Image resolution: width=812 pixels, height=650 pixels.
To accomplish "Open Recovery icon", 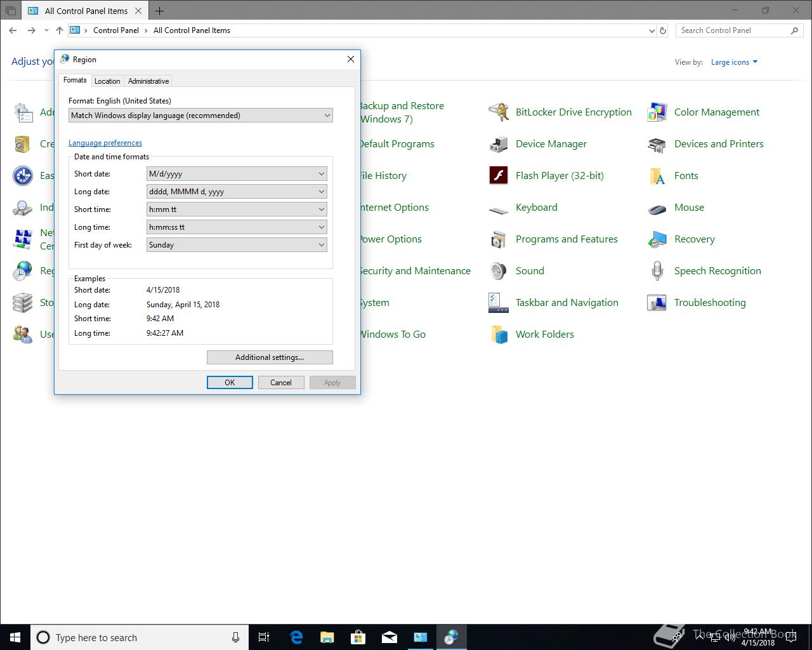I will click(657, 239).
